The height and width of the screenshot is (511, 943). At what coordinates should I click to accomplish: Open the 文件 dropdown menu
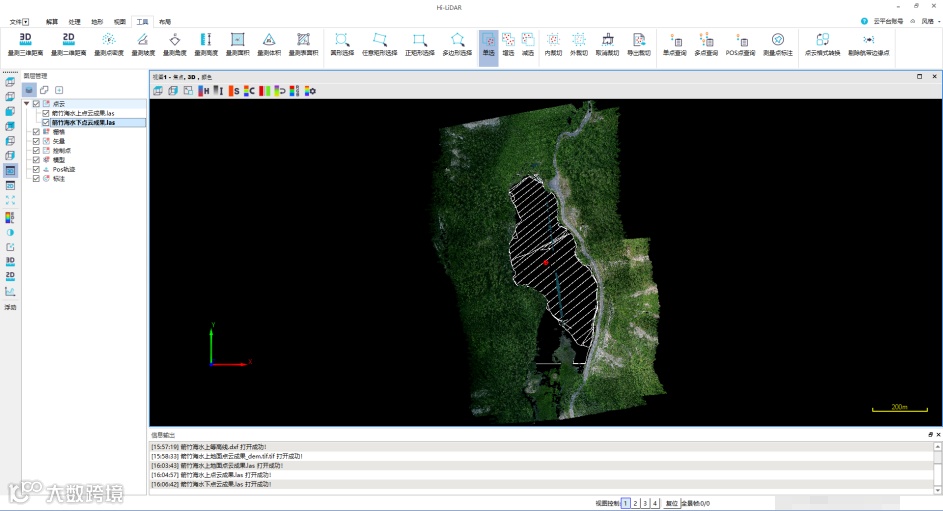coord(19,20)
